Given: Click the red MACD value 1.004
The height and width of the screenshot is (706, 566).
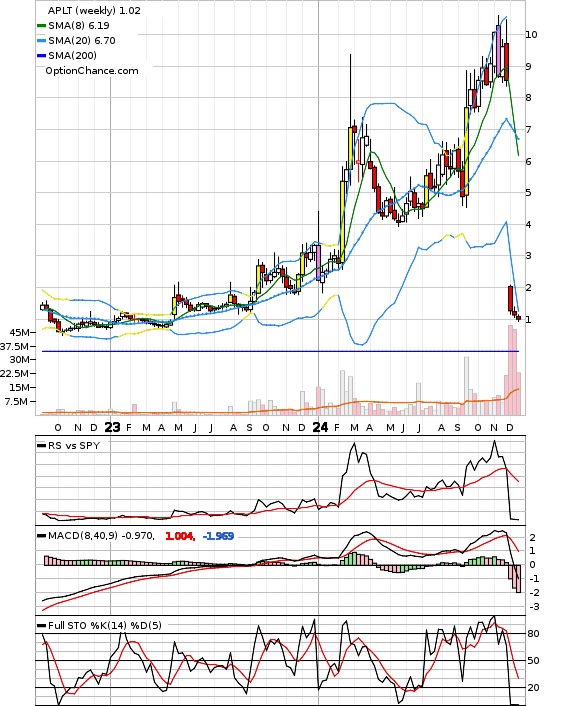Looking at the screenshot, I should (x=180, y=536).
